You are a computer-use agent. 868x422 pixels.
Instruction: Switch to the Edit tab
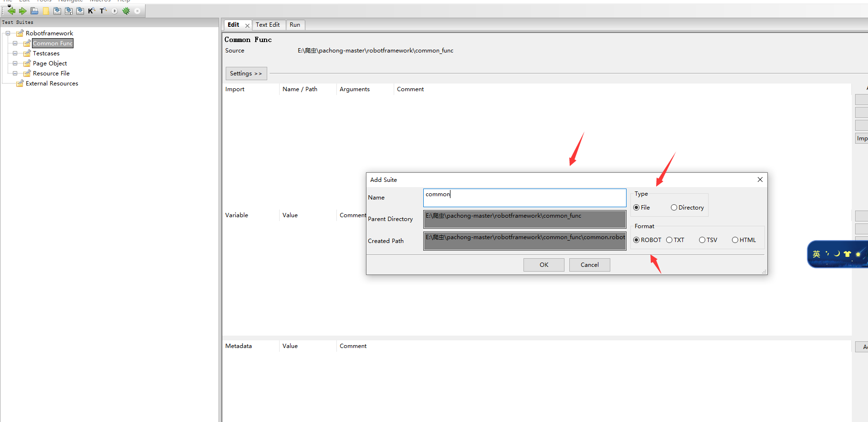(233, 25)
